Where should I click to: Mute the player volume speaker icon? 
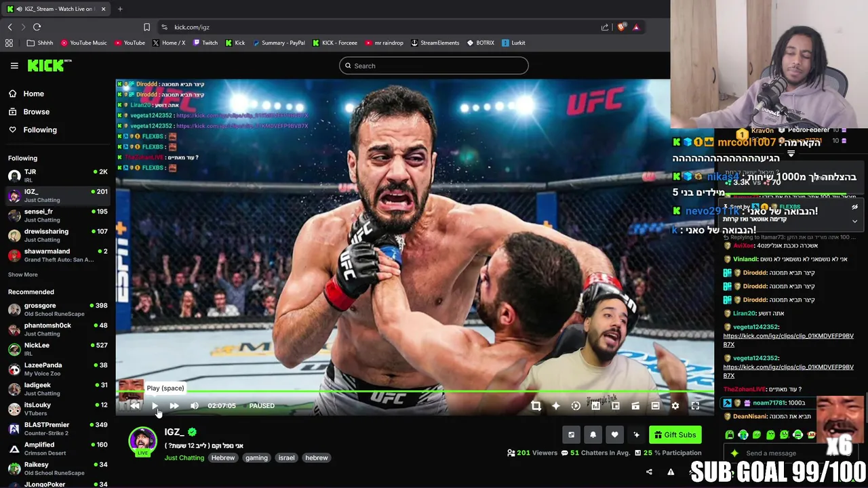[195, 405]
